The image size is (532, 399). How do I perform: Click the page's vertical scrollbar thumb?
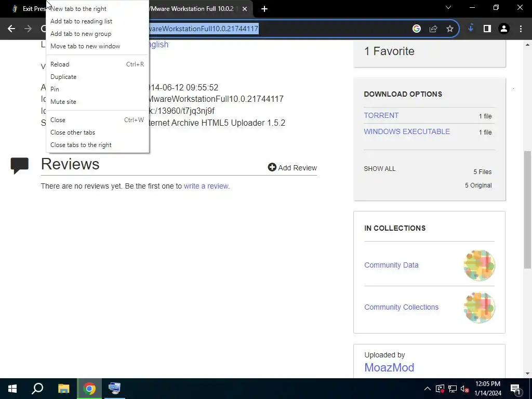528,209
